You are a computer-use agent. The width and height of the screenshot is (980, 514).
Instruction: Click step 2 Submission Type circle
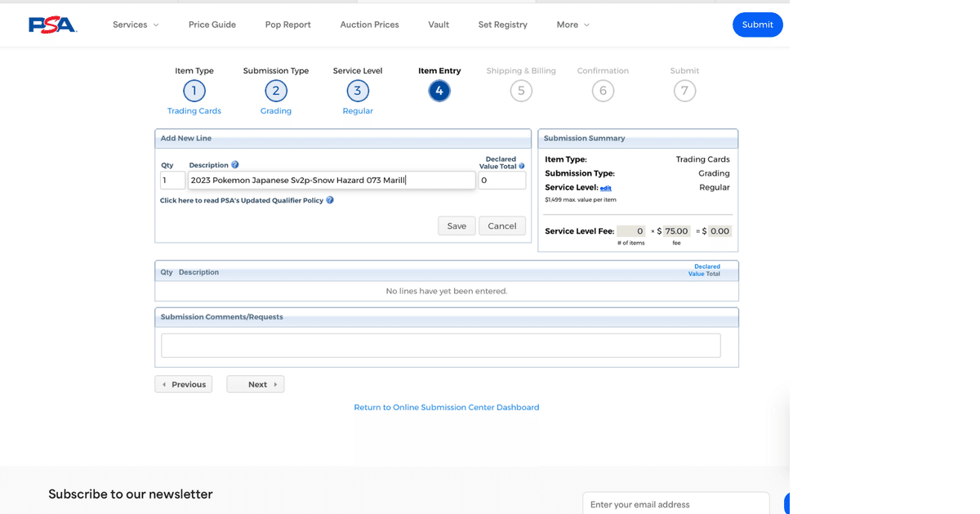pyautogui.click(x=276, y=91)
